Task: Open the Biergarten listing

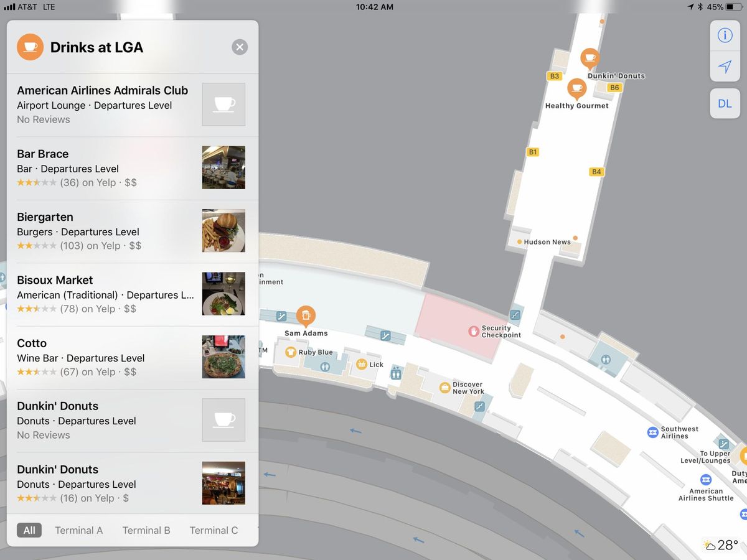Action: pos(133,231)
